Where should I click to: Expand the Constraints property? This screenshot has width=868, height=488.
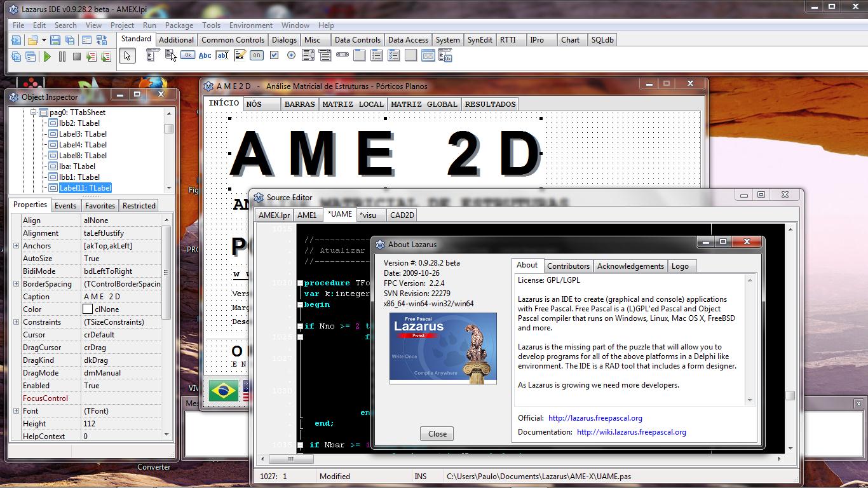click(16, 322)
